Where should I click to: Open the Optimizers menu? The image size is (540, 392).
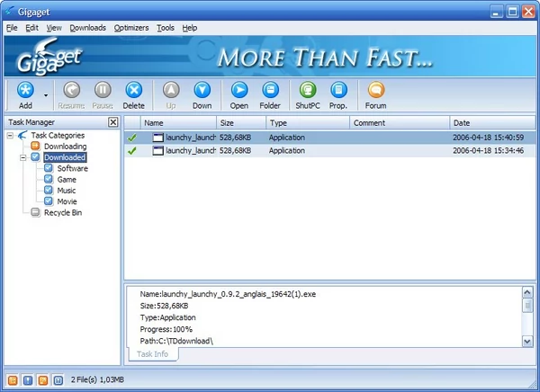tap(131, 28)
